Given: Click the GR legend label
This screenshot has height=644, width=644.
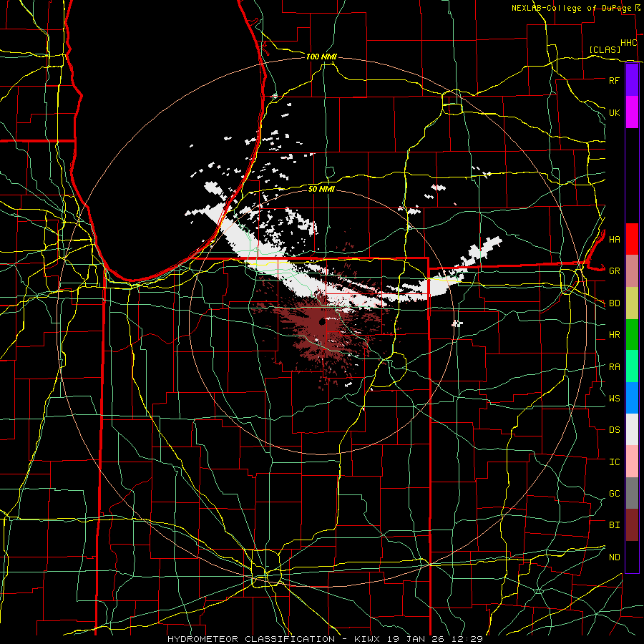Looking at the screenshot, I should [x=614, y=271].
